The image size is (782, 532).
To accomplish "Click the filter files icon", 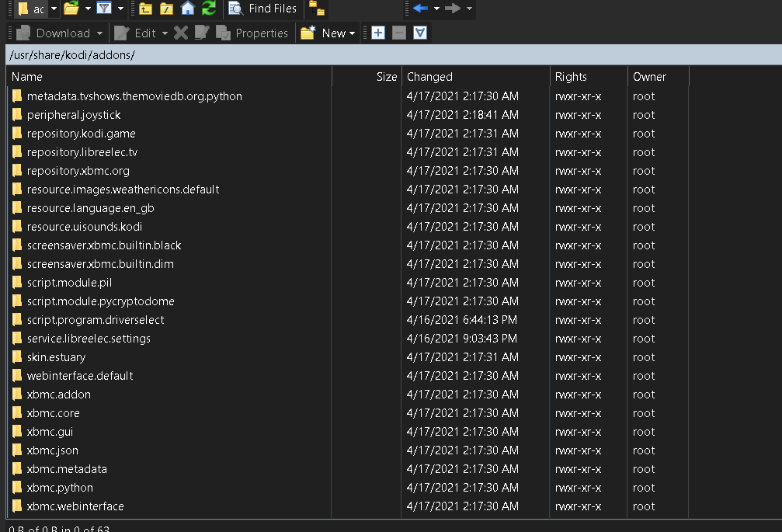I will click(x=104, y=9).
